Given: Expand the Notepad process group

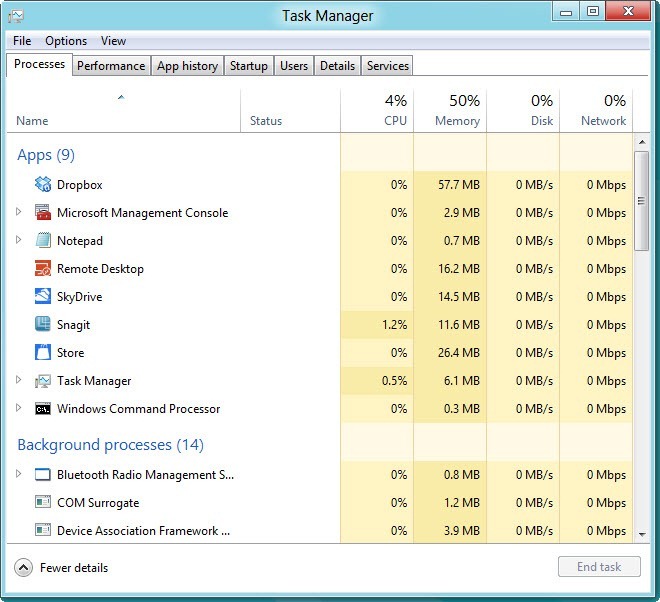Looking at the screenshot, I should (19, 240).
